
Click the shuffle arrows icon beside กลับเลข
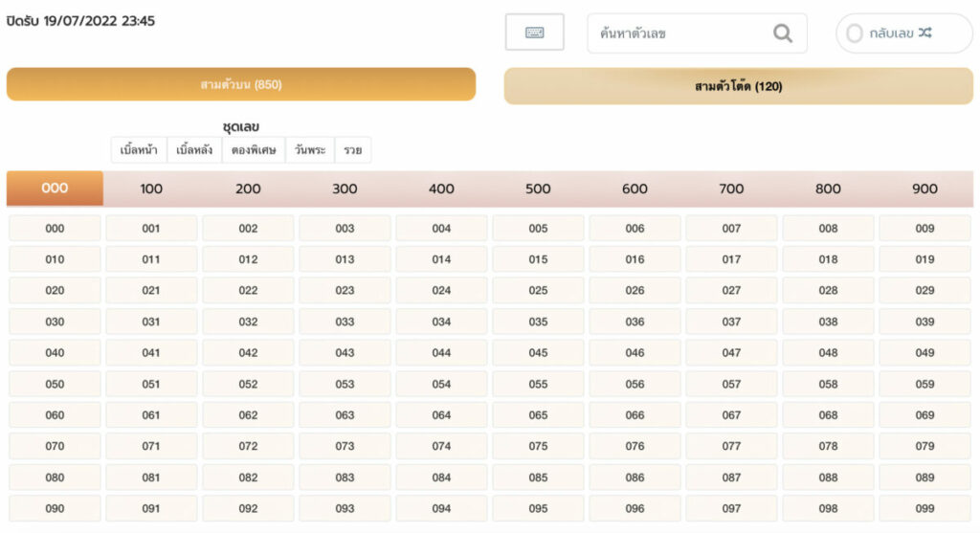pyautogui.click(x=924, y=33)
